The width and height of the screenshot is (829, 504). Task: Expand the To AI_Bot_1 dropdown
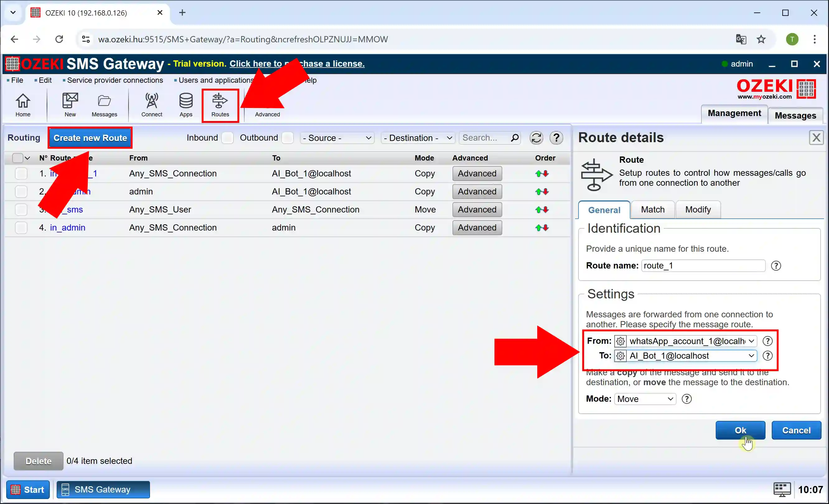pyautogui.click(x=750, y=356)
